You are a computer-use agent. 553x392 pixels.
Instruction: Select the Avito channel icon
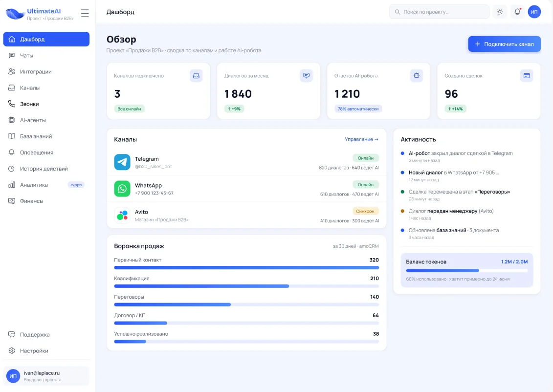[x=122, y=215]
